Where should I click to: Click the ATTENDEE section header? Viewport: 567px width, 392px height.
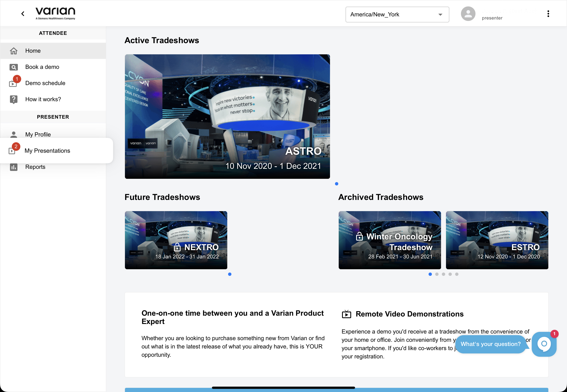[x=53, y=33]
